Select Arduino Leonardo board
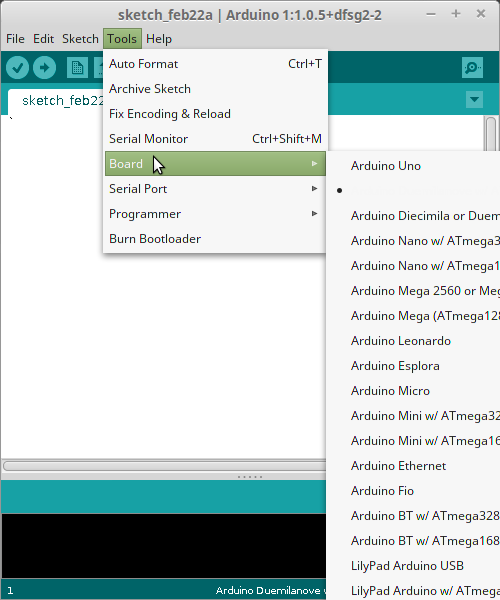500x600 pixels. coord(414,341)
